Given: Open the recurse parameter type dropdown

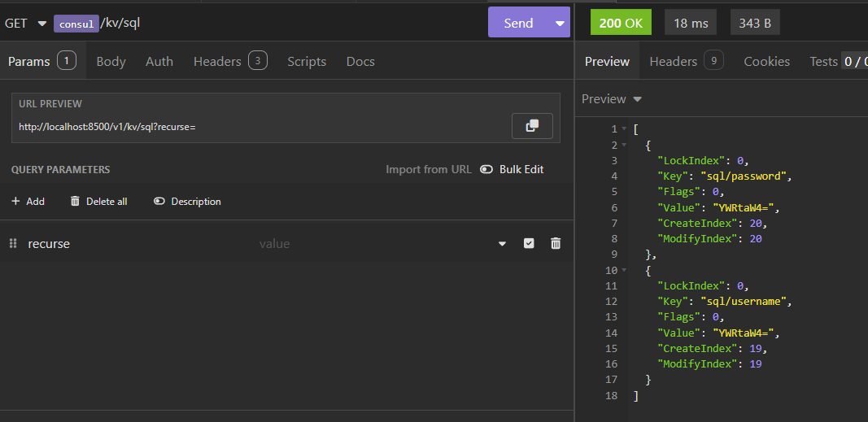Looking at the screenshot, I should [502, 243].
